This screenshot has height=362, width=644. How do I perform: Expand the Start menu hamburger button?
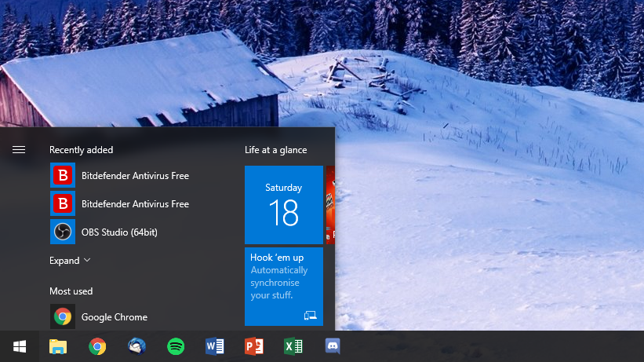pyautogui.click(x=19, y=150)
